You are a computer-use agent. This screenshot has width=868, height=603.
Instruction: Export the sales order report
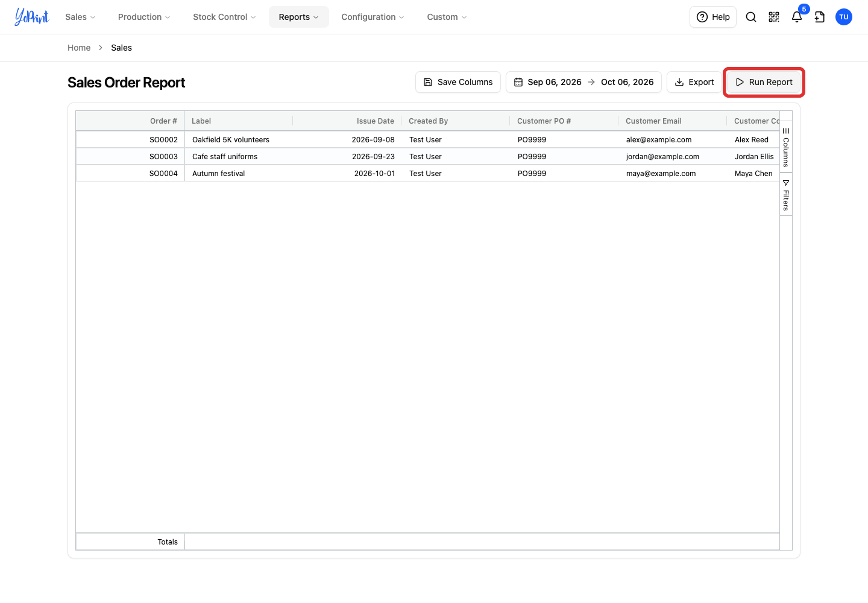694,82
